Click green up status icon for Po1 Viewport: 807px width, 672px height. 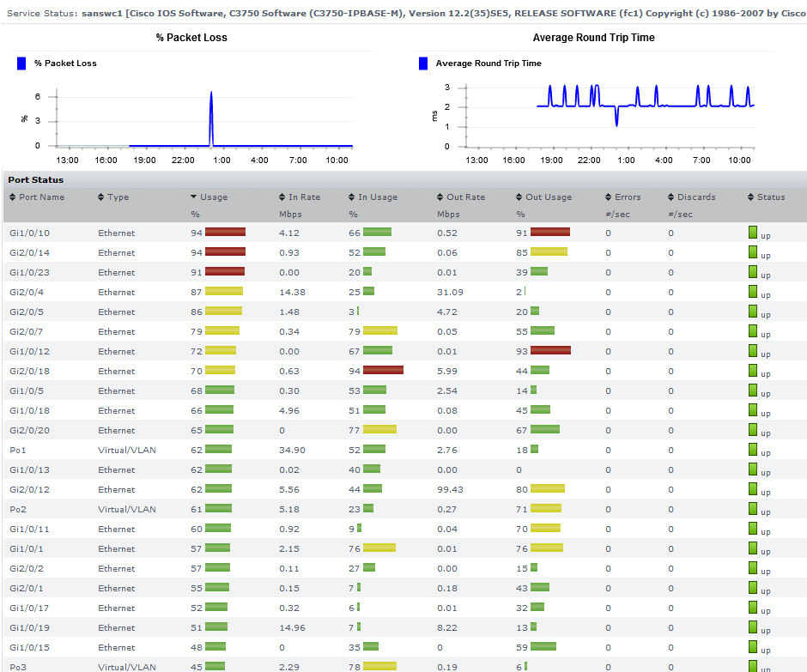(752, 449)
